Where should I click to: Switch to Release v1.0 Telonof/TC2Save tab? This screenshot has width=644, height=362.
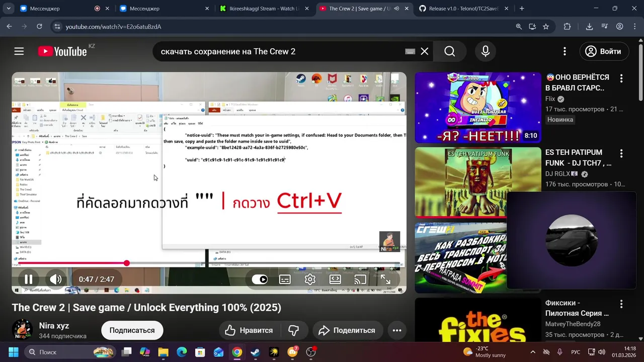pos(463,9)
